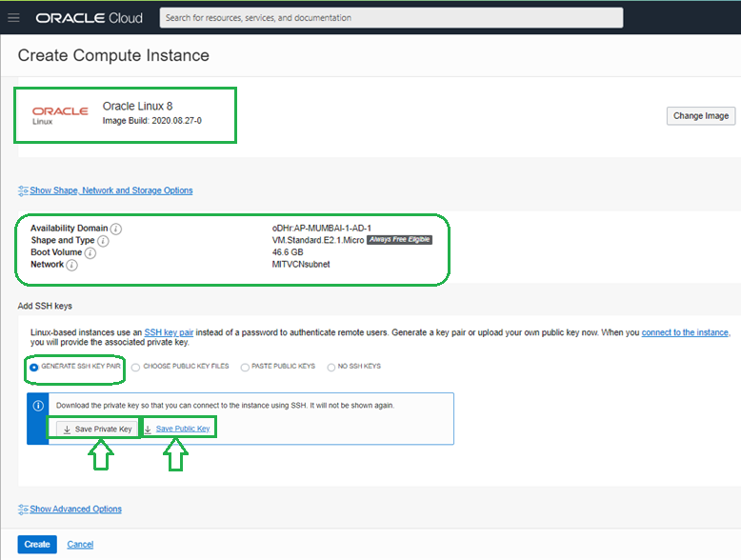Select Choose Public Key Files option
The height and width of the screenshot is (560, 741).
point(135,368)
